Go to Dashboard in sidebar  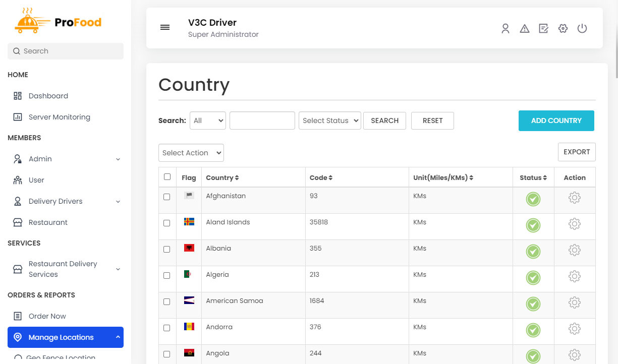coord(48,96)
